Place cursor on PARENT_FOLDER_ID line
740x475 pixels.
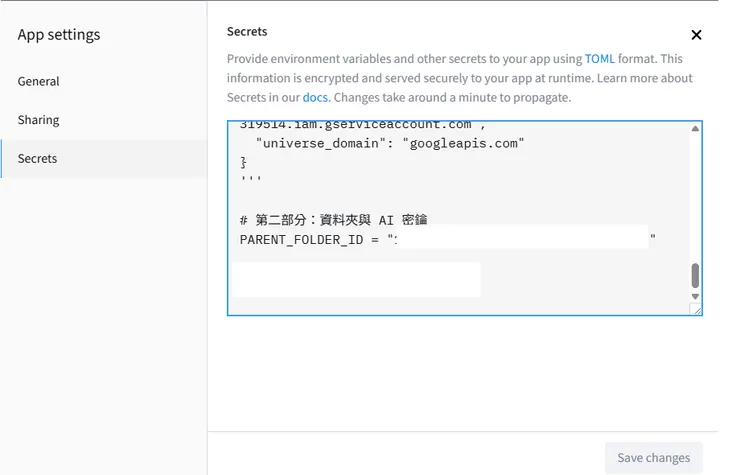pyautogui.click(x=310, y=240)
